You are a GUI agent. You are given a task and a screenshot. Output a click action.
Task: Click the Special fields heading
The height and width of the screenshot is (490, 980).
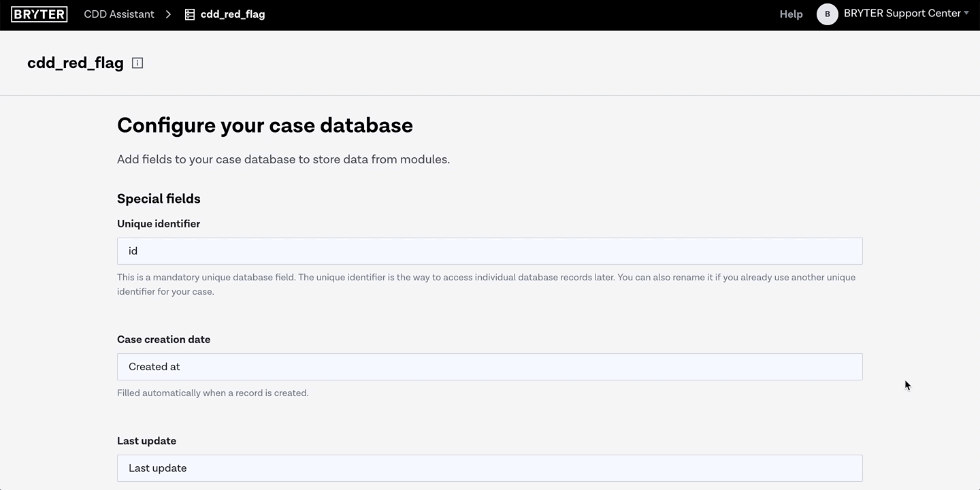coord(159,199)
